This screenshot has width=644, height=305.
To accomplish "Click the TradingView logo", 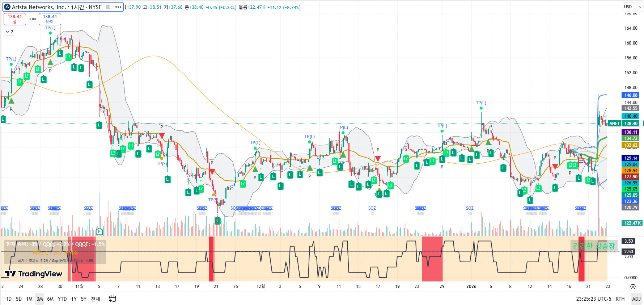I will 34,274.
